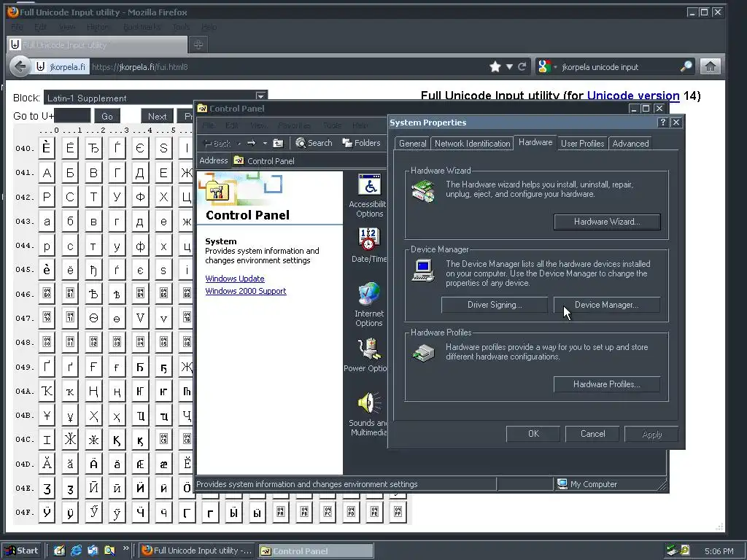
Task: Open Sounds and Multimedia icon
Action: point(368,414)
